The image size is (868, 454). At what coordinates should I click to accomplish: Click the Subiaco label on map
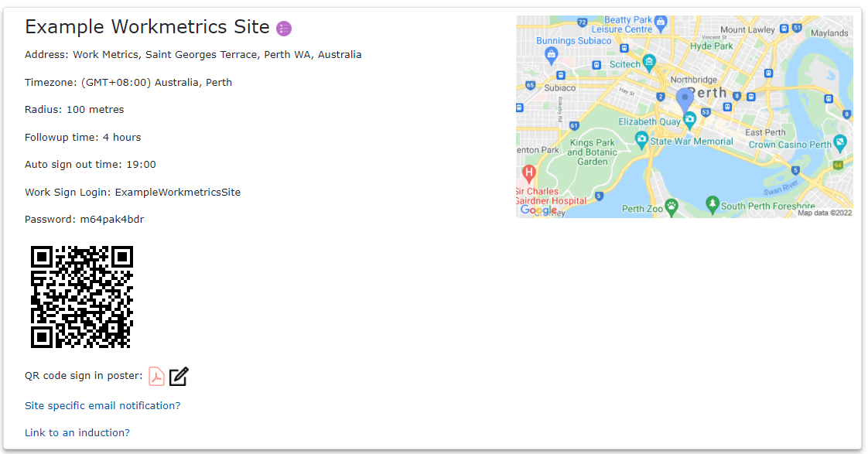tap(559, 87)
